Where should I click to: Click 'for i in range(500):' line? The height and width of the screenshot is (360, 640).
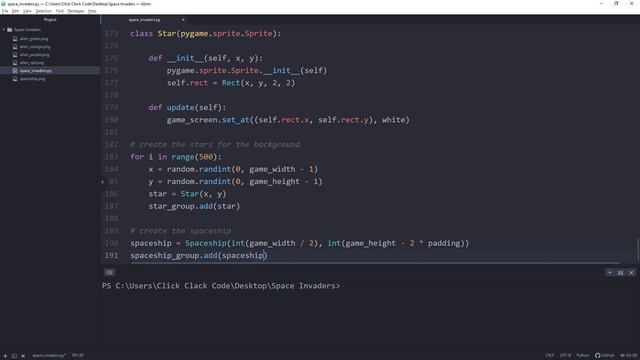tap(176, 157)
